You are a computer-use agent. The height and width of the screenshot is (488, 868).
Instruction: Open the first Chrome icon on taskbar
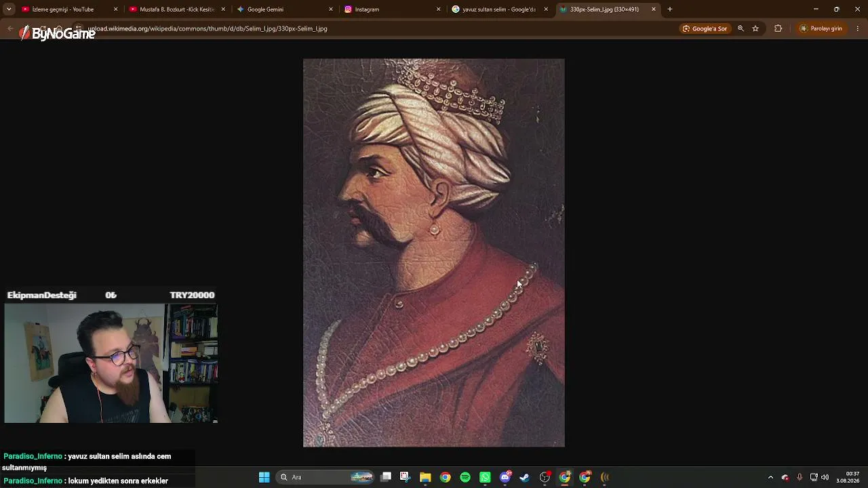(x=445, y=477)
